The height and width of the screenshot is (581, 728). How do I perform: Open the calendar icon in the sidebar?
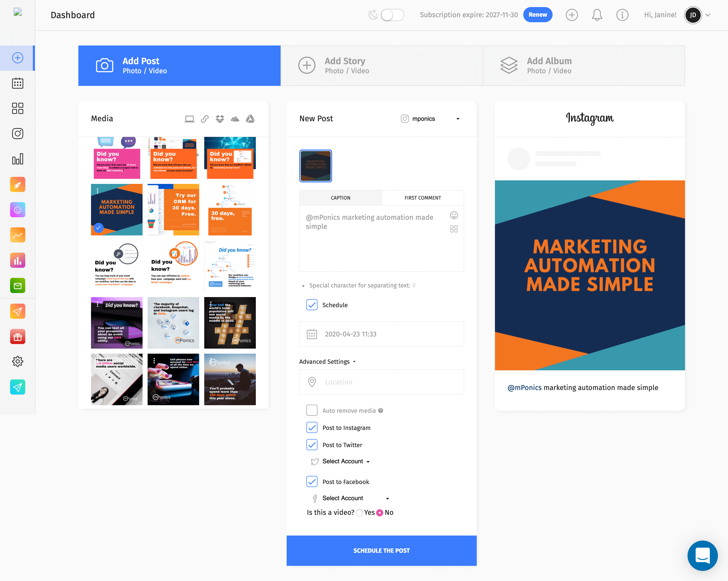pyautogui.click(x=17, y=83)
